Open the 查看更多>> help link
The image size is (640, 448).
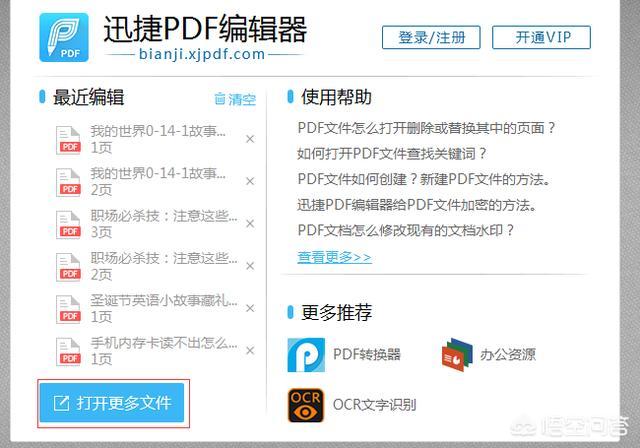tap(334, 257)
